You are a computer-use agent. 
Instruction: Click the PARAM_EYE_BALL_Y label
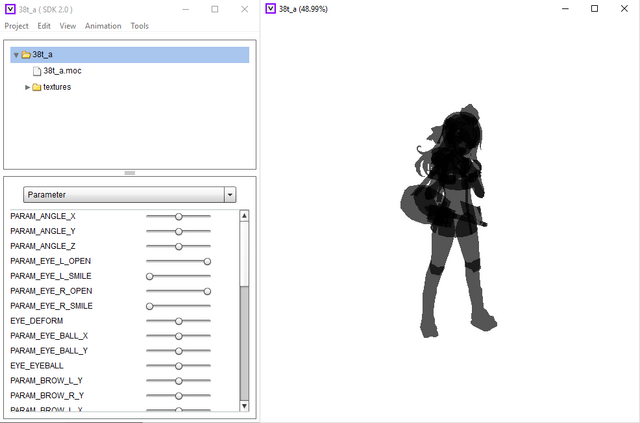coord(49,351)
